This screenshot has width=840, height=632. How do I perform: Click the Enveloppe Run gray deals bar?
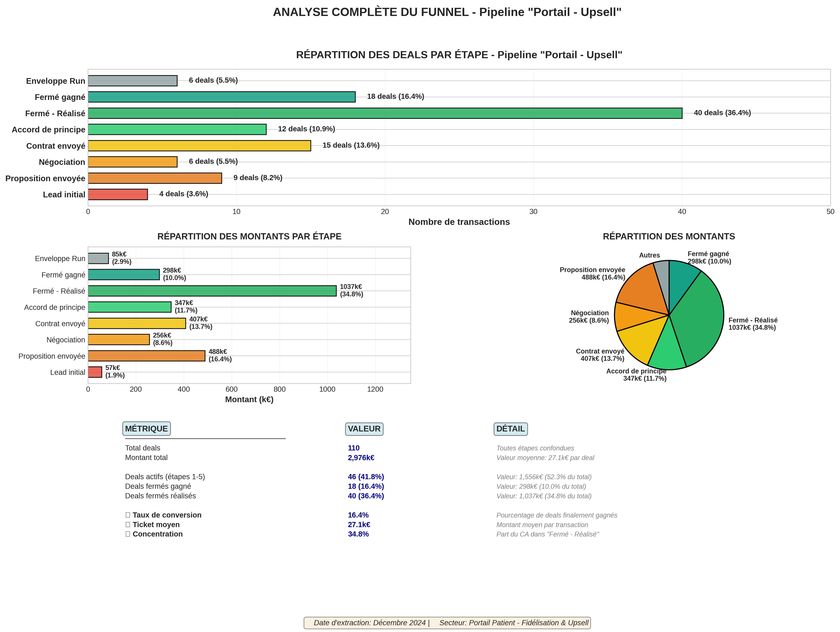pos(133,81)
